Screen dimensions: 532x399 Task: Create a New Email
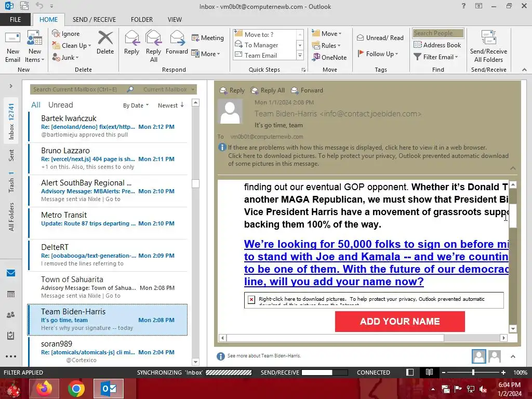point(12,47)
